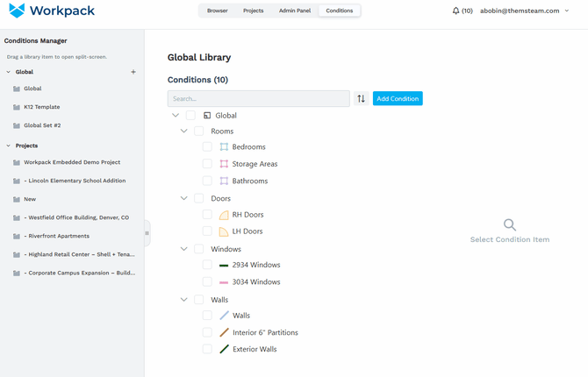The image size is (588, 377).
Task: Click the plus icon next to Global
Action: click(133, 72)
